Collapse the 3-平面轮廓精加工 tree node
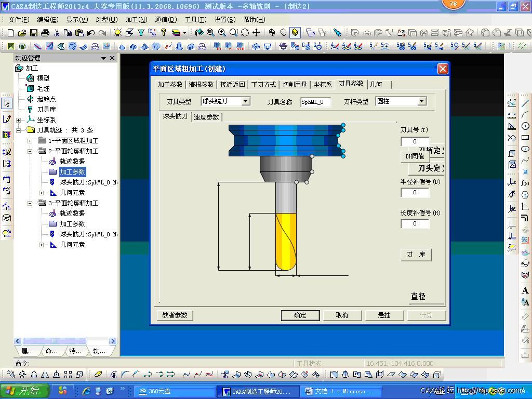The width and height of the screenshot is (532, 399). 30,203
